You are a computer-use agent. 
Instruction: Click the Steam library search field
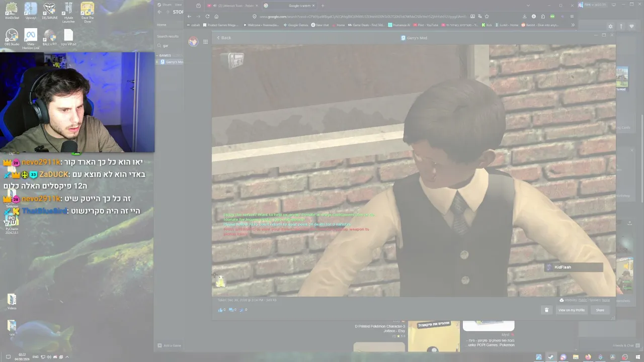170,46
